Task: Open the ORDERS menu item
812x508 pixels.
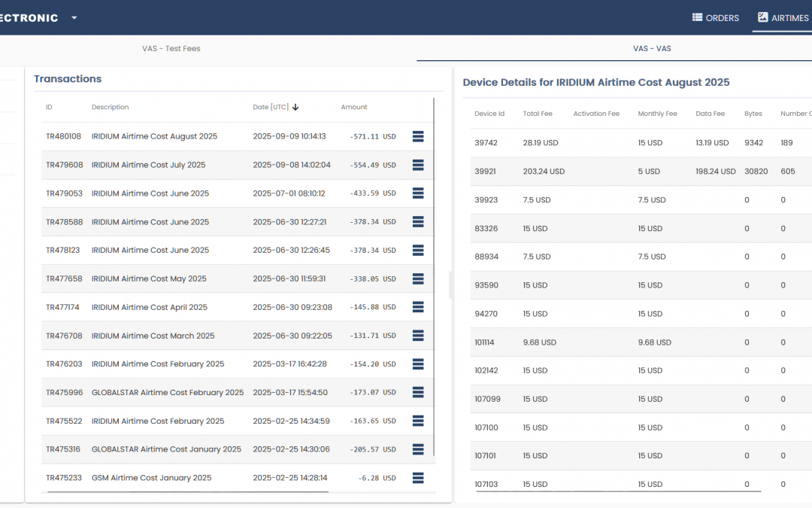Action: 722,18
